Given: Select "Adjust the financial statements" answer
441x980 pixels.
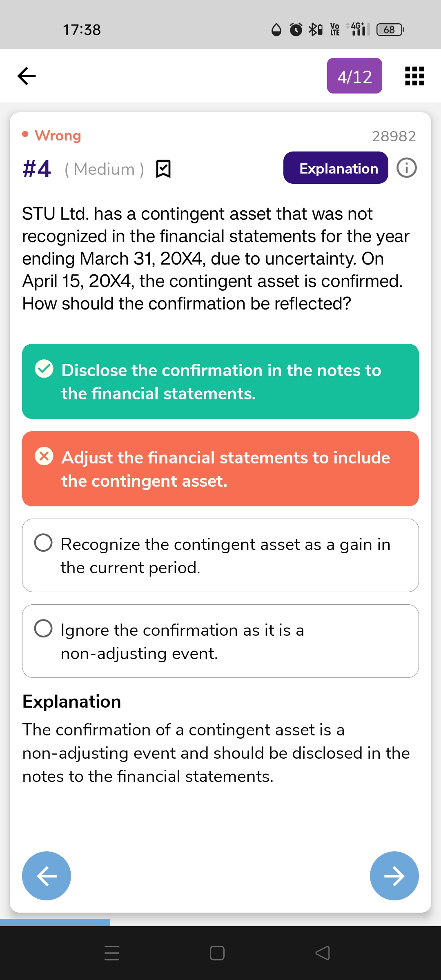Looking at the screenshot, I should coord(220,469).
